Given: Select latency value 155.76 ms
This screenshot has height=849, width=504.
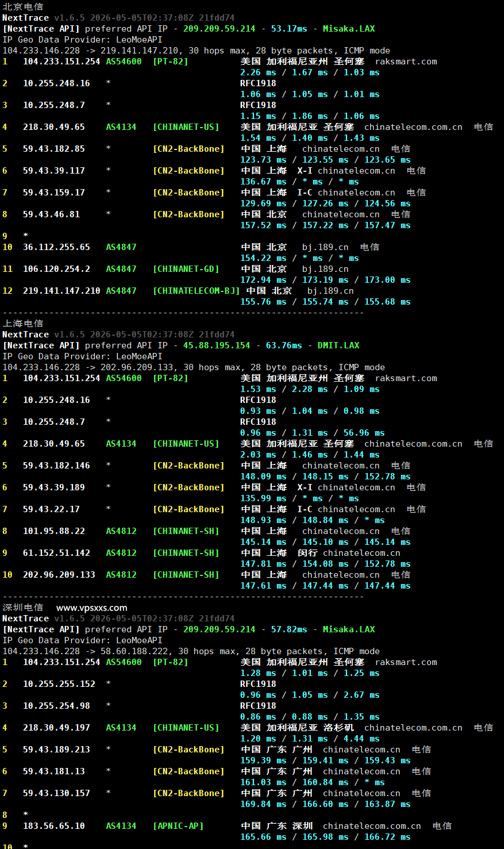Looking at the screenshot, I should pos(263,302).
